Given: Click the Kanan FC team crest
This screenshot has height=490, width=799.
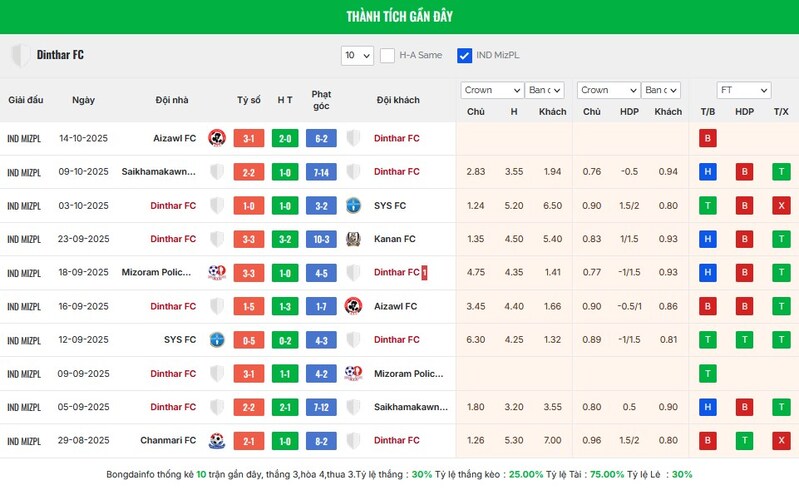Looking at the screenshot, I should [x=352, y=239].
